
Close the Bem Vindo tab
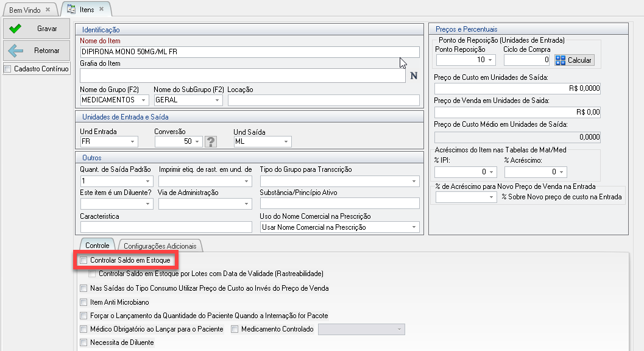[x=48, y=10]
